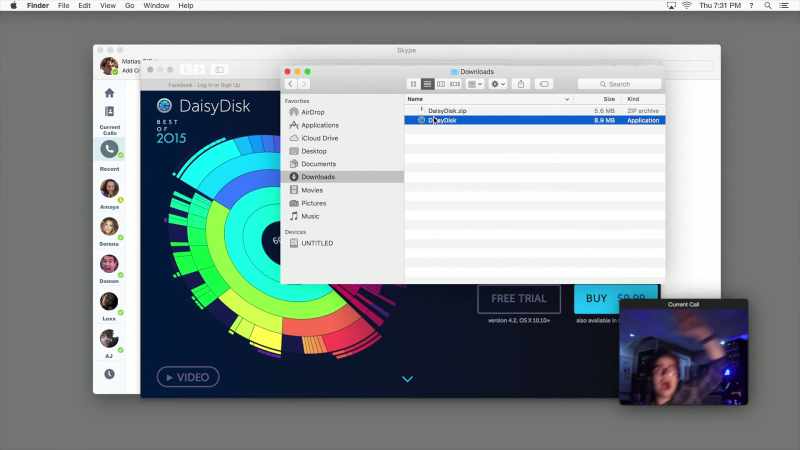Open the Skype contact Damon
This screenshot has width=800, height=450.
click(x=109, y=264)
